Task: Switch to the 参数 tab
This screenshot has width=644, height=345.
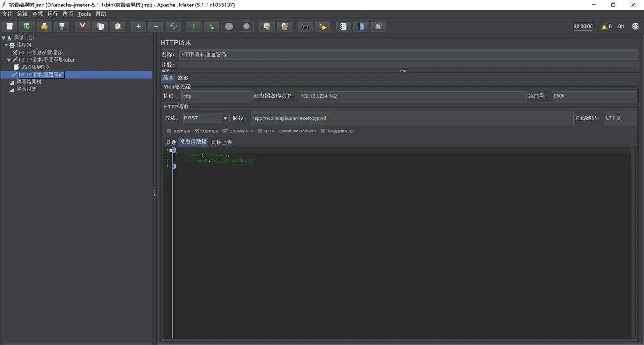Action: tap(171, 142)
